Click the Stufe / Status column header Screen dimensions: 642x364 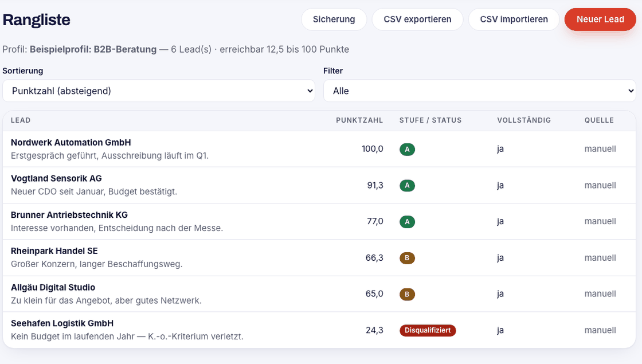(x=430, y=120)
